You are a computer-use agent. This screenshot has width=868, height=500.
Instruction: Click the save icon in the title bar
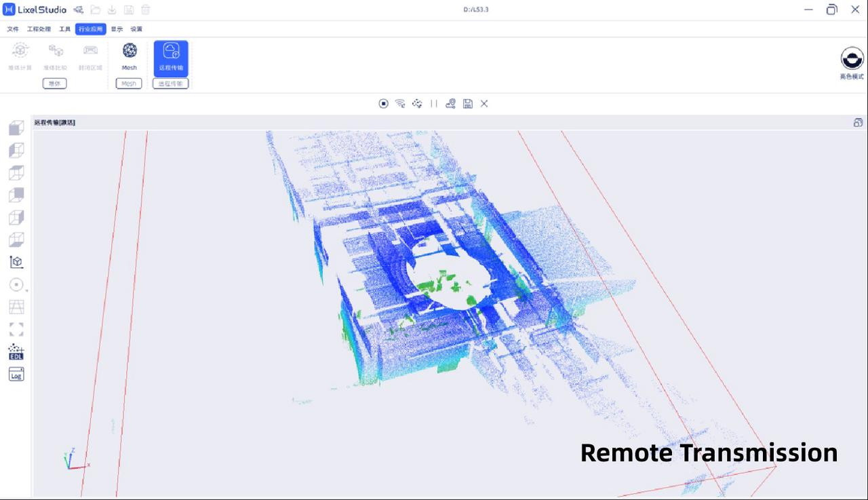click(x=129, y=9)
